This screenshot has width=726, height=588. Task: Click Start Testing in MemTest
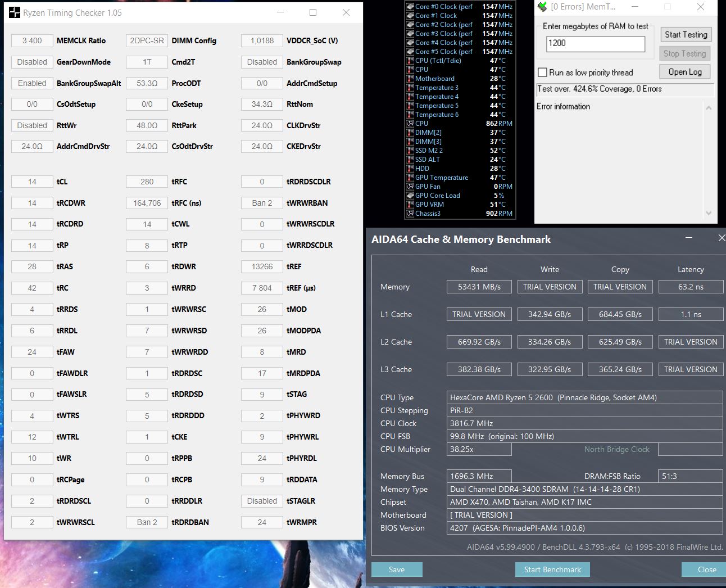686,34
